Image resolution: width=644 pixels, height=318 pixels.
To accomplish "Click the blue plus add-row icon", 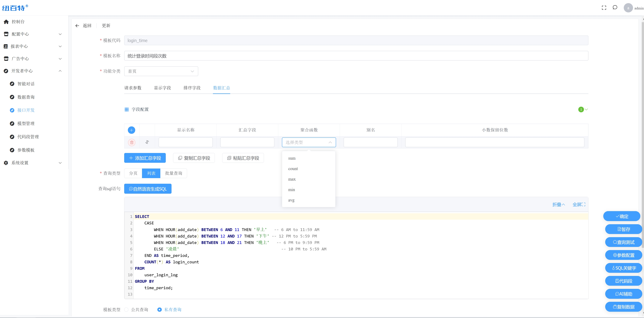I will tap(132, 130).
